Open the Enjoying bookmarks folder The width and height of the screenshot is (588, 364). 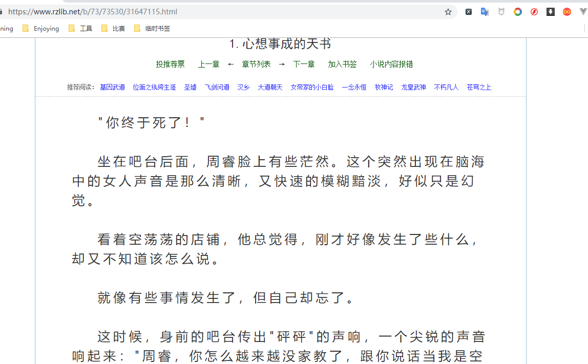(46, 29)
